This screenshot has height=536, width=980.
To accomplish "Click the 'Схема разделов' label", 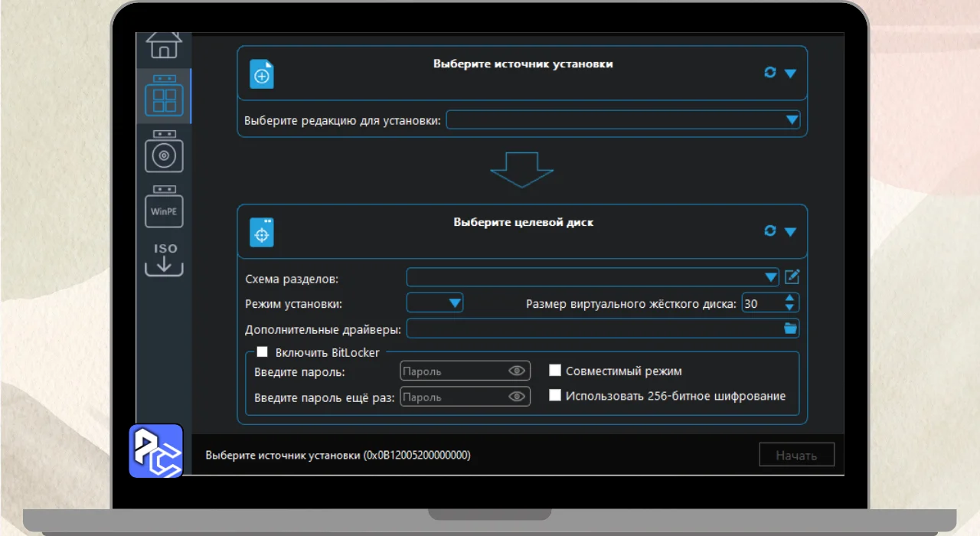I will tap(292, 278).
